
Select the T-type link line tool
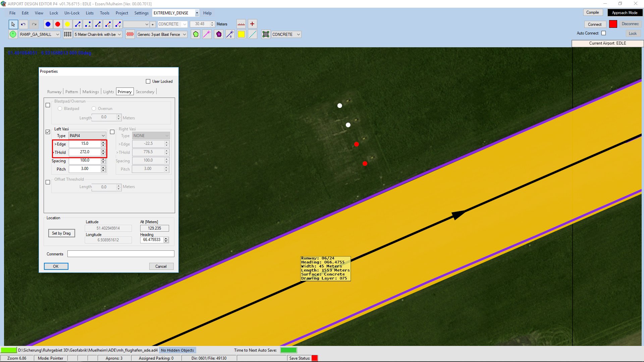pos(78,24)
